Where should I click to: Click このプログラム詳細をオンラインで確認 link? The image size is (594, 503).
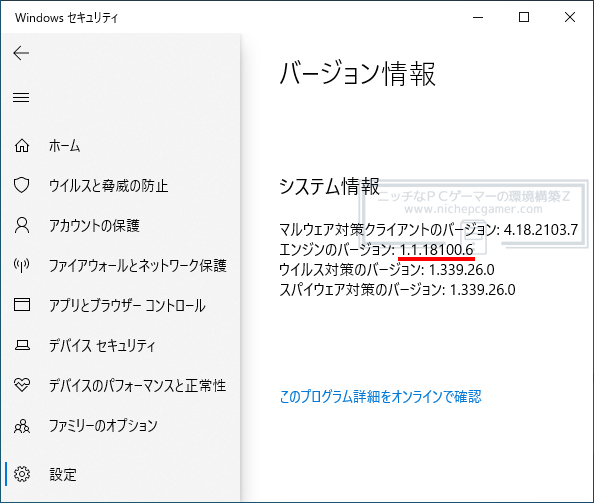coord(380,397)
